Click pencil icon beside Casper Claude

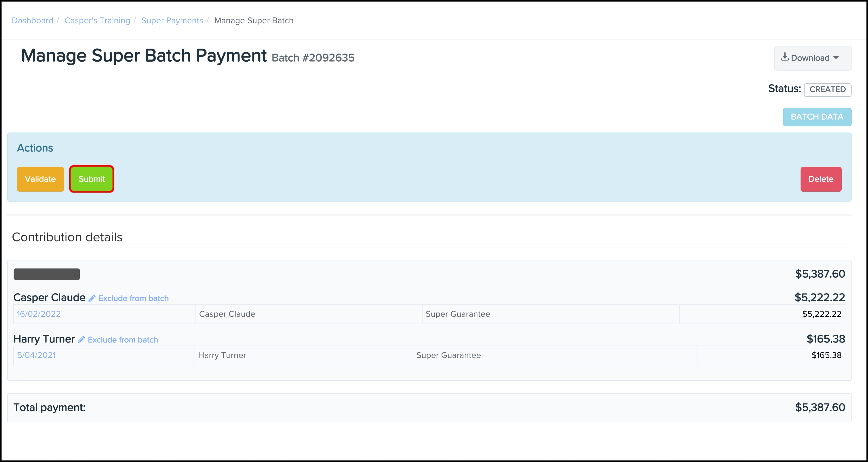pyautogui.click(x=92, y=298)
